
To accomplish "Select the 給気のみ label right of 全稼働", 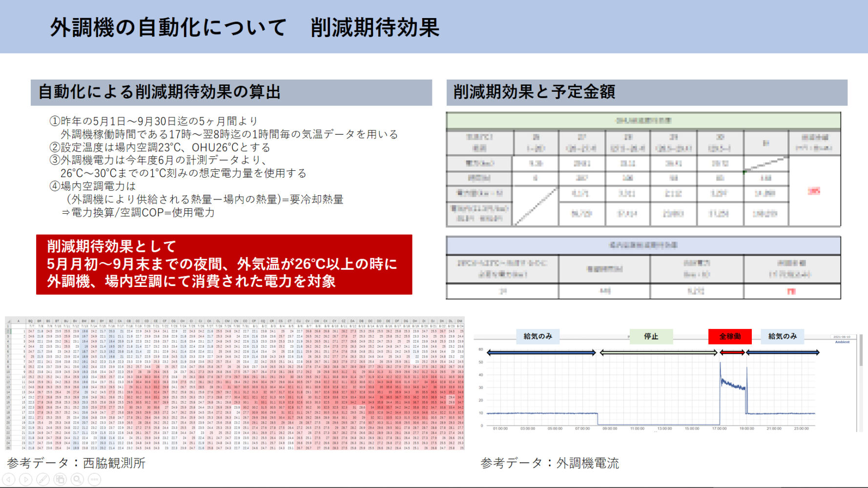I will (x=782, y=336).
